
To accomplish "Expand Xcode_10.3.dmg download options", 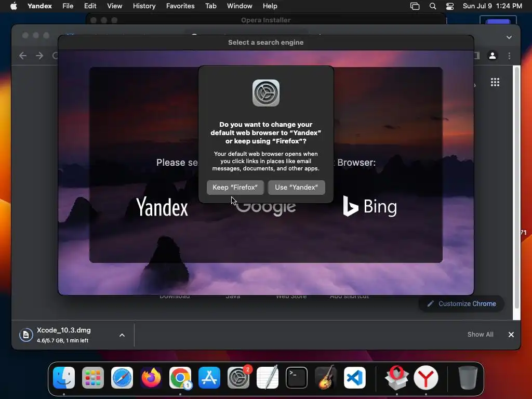I will click(x=122, y=335).
